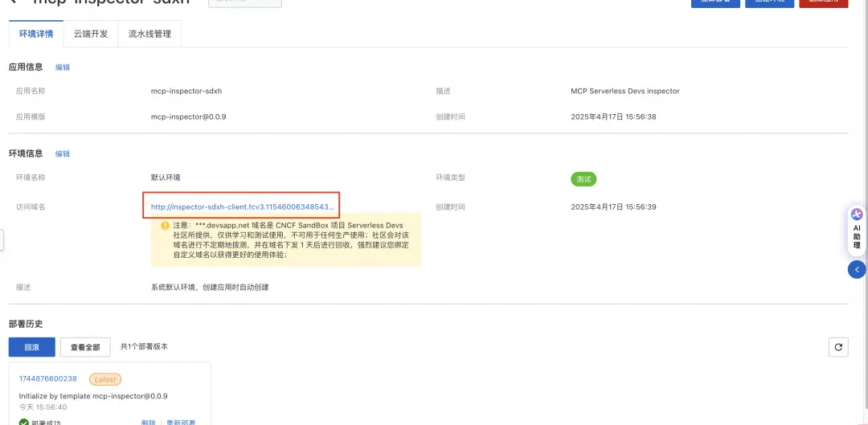Viewport: 868px width, 425px height.
Task: Click the green 部署成功 check icon
Action: click(24, 423)
